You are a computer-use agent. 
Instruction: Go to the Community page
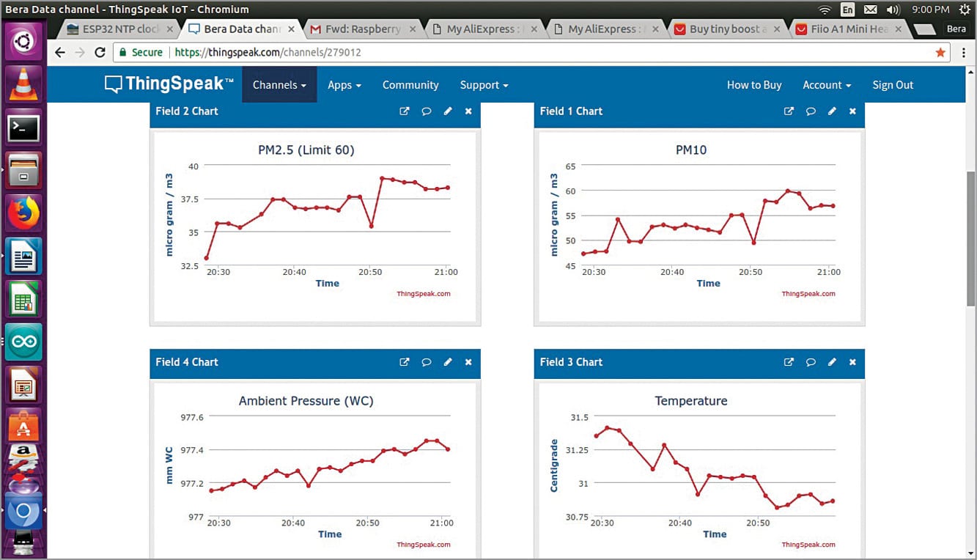tap(410, 85)
